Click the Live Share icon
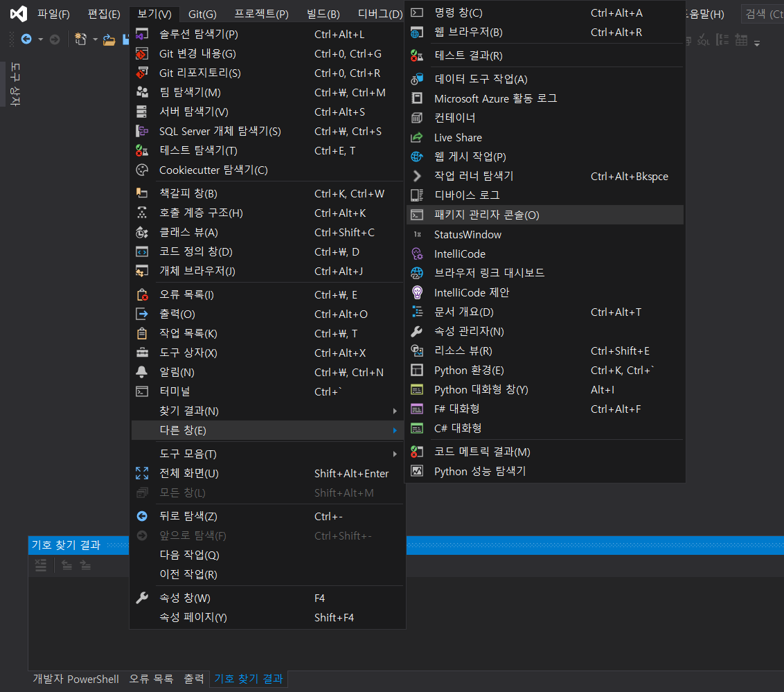Screen dimensions: 784x692 point(417,138)
